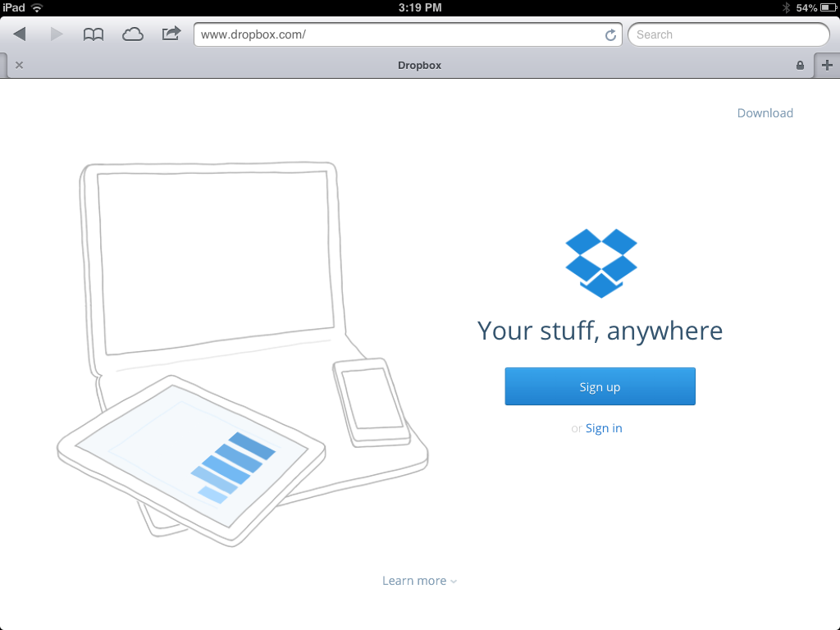Click the blue Dropbox logo

601,263
